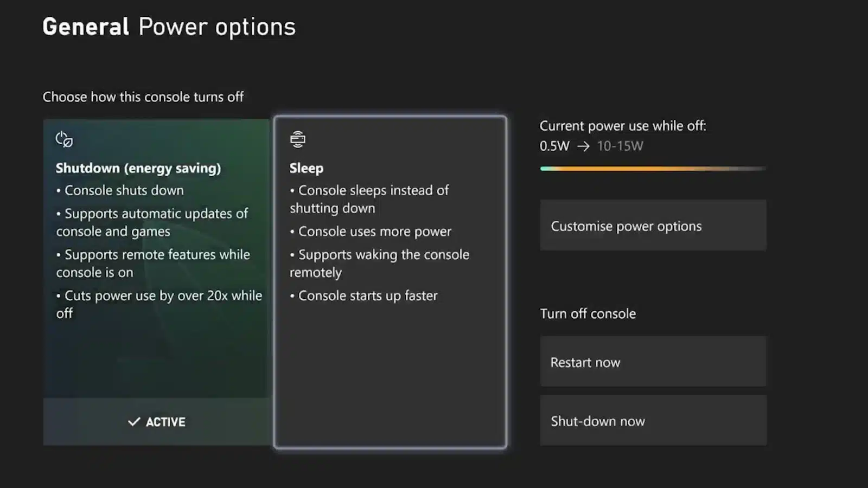
Task: Click the Turn off console heading
Action: (588, 313)
